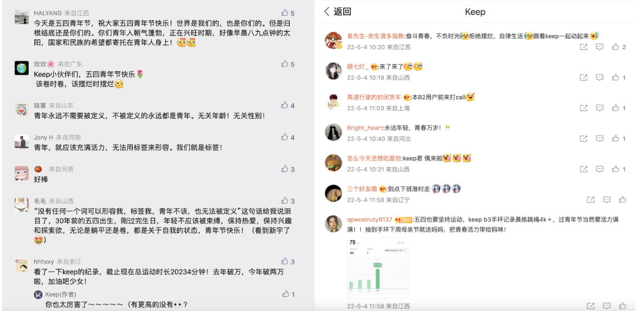Screen dimensions: 644x311
Task: Open username qpwoeiruty9137's profile
Action: click(x=370, y=219)
